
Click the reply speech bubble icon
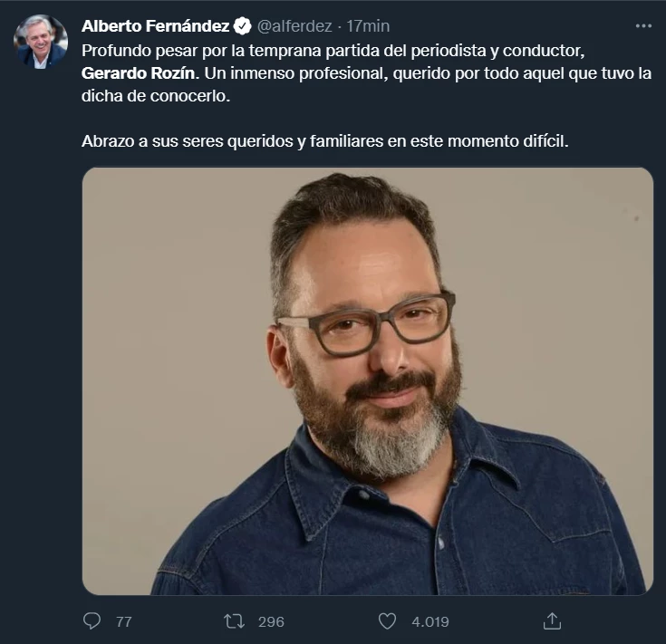tap(92, 621)
